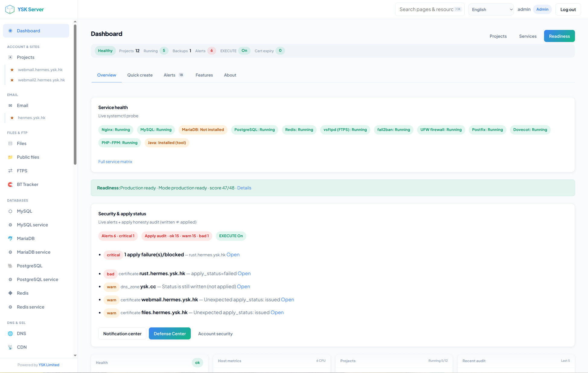
Task: Click the MySQL service gear icon
Action: point(10,225)
